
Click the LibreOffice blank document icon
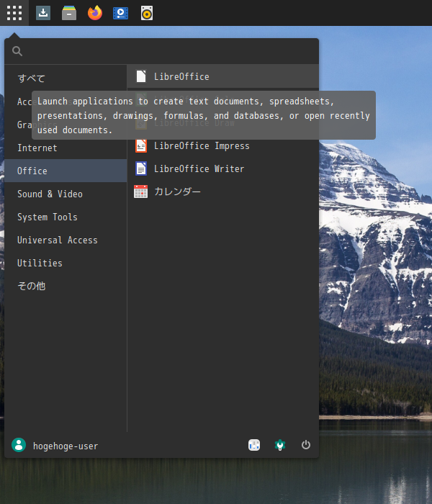(141, 76)
